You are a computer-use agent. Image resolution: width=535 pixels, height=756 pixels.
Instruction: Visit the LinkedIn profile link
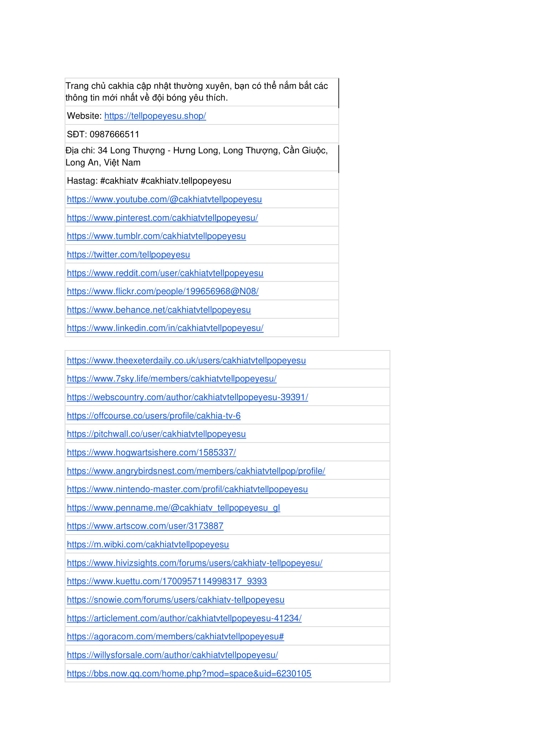[x=165, y=328]
